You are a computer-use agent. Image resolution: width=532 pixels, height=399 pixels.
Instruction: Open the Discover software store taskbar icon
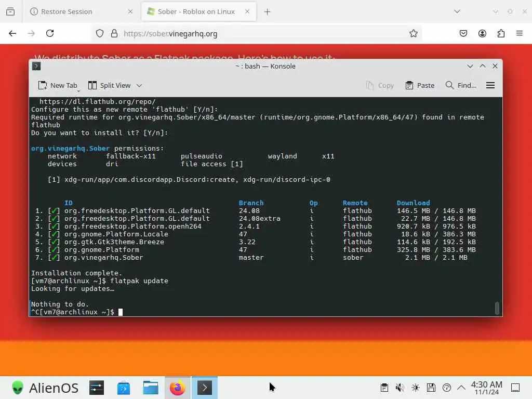(x=124, y=388)
